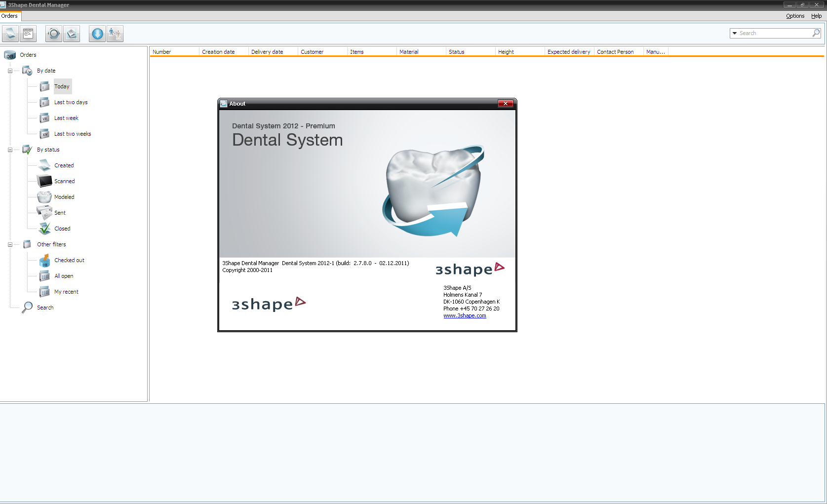Select the All open filter label
Viewport: 827px width, 504px height.
pos(64,276)
